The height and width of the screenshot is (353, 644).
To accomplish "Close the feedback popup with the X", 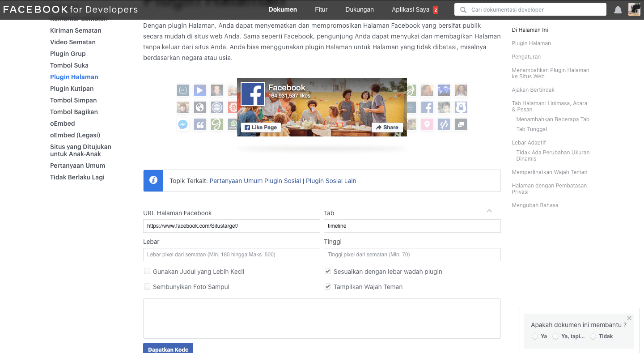I will (x=629, y=318).
